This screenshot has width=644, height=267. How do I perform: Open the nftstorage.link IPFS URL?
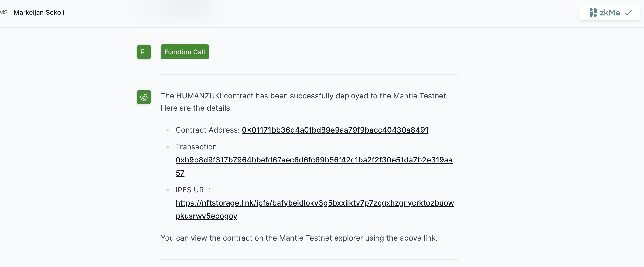(315, 203)
